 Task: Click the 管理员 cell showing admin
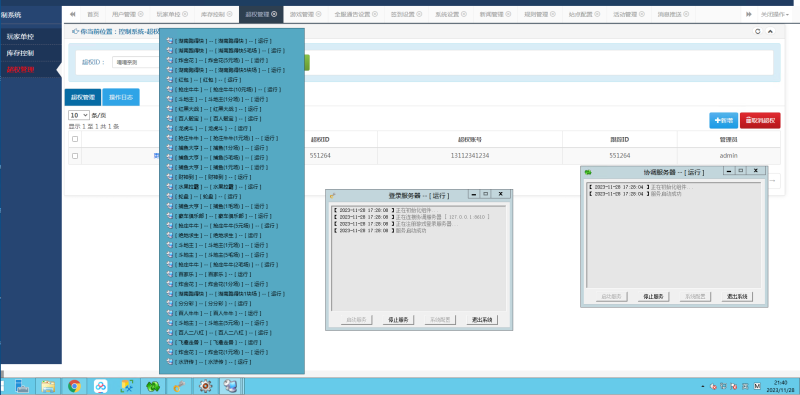[x=729, y=156]
